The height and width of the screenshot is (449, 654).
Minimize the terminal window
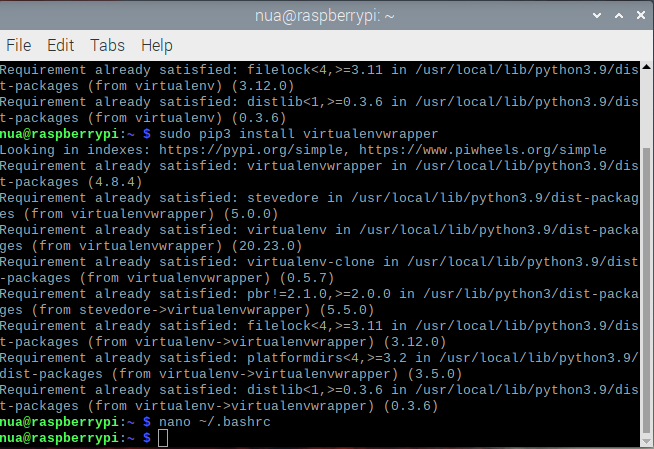(596, 14)
